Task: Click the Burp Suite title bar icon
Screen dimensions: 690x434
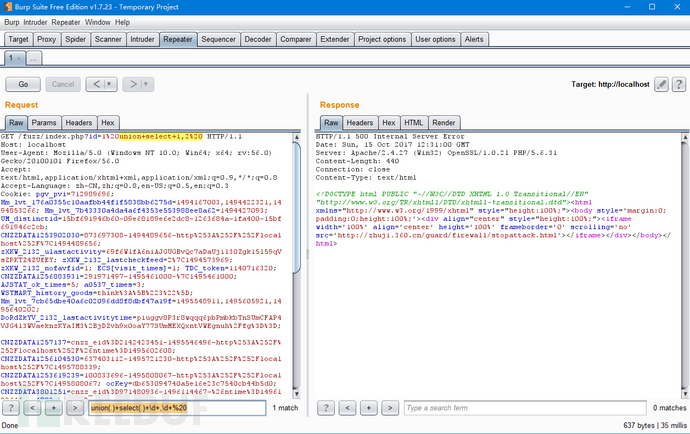Action: click(x=7, y=7)
